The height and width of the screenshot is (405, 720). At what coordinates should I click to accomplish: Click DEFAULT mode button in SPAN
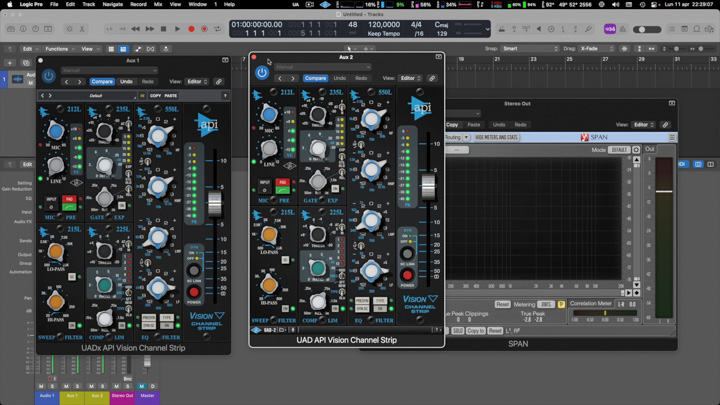pos(619,150)
